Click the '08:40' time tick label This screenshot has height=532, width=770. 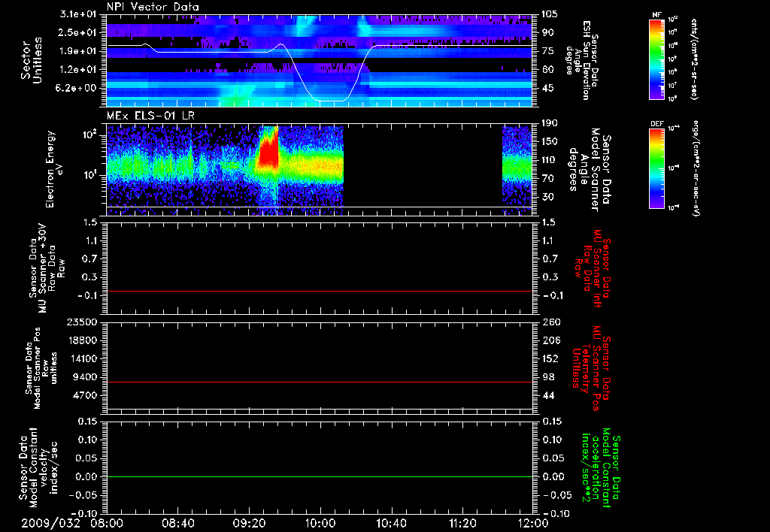coord(177,523)
